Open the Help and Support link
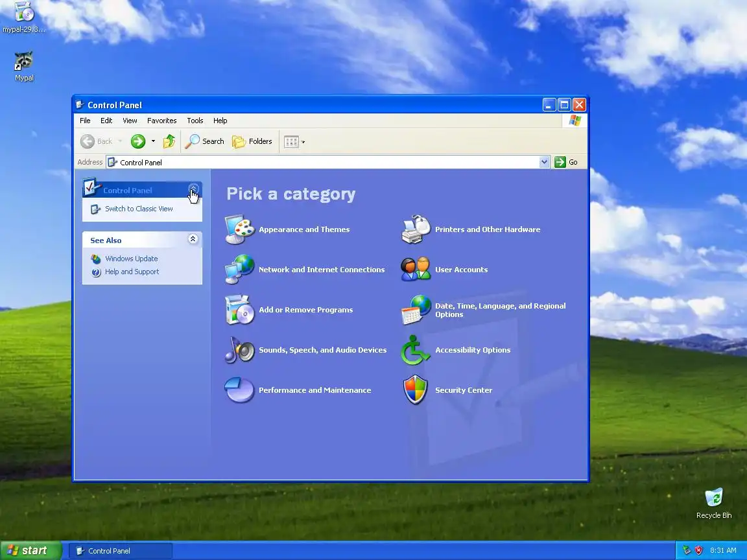This screenshot has width=747, height=560. click(x=132, y=272)
